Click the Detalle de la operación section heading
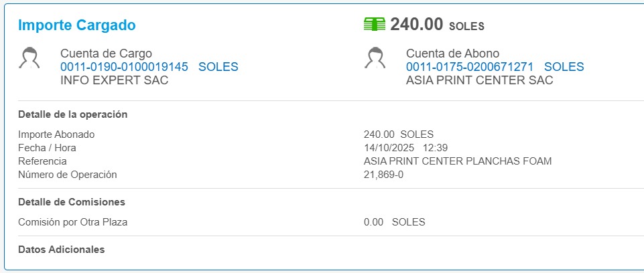644x273 pixels. [x=72, y=114]
